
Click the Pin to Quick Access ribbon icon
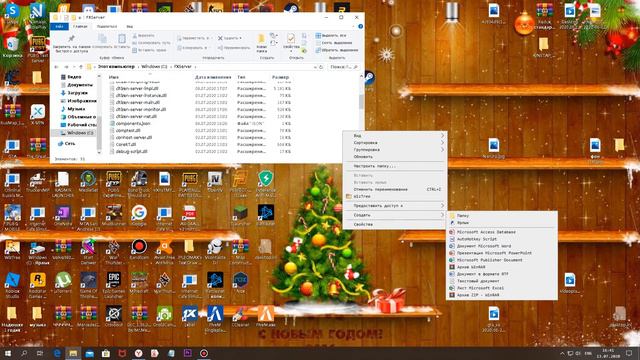click(x=71, y=38)
